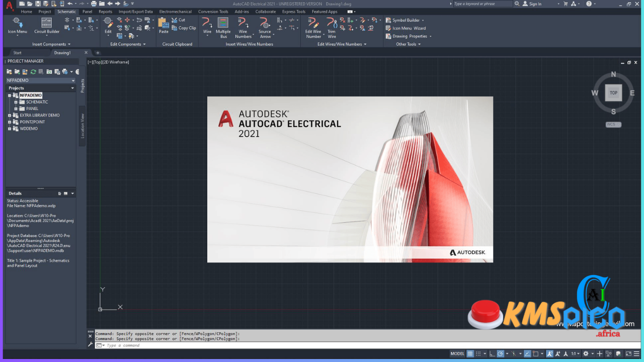This screenshot has height=362, width=644.
Task: Open the Autodesk App Store cart icon
Action: pos(566,4)
